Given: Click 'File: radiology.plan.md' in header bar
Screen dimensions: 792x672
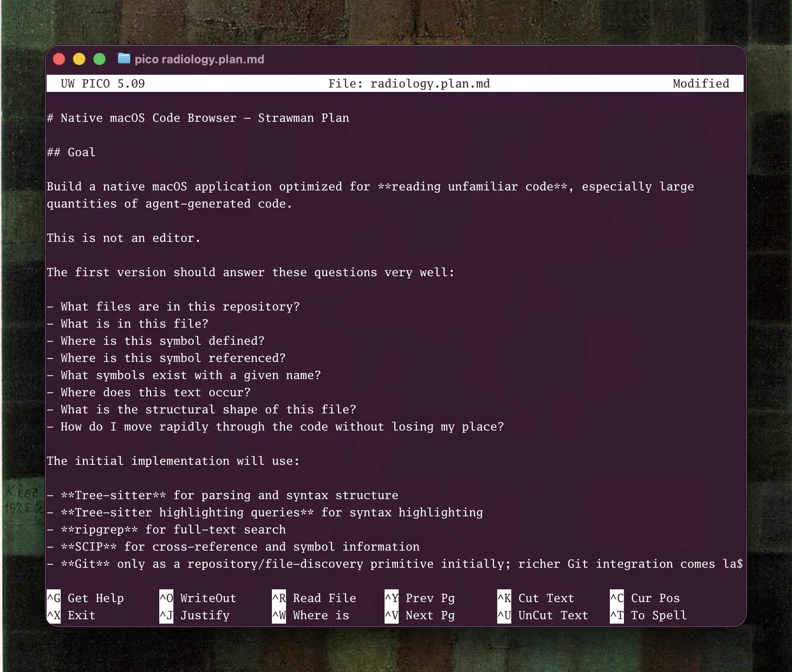Looking at the screenshot, I should pyautogui.click(x=409, y=84).
